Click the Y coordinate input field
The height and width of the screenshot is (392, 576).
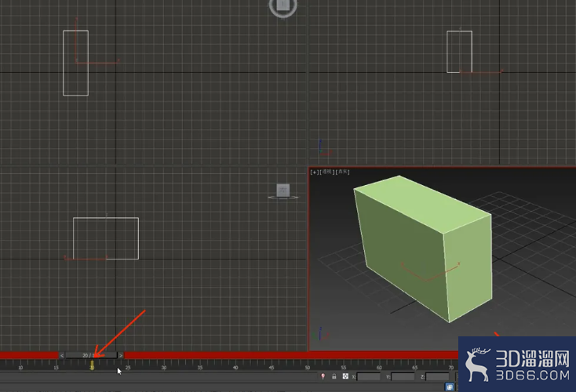pyautogui.click(x=403, y=376)
